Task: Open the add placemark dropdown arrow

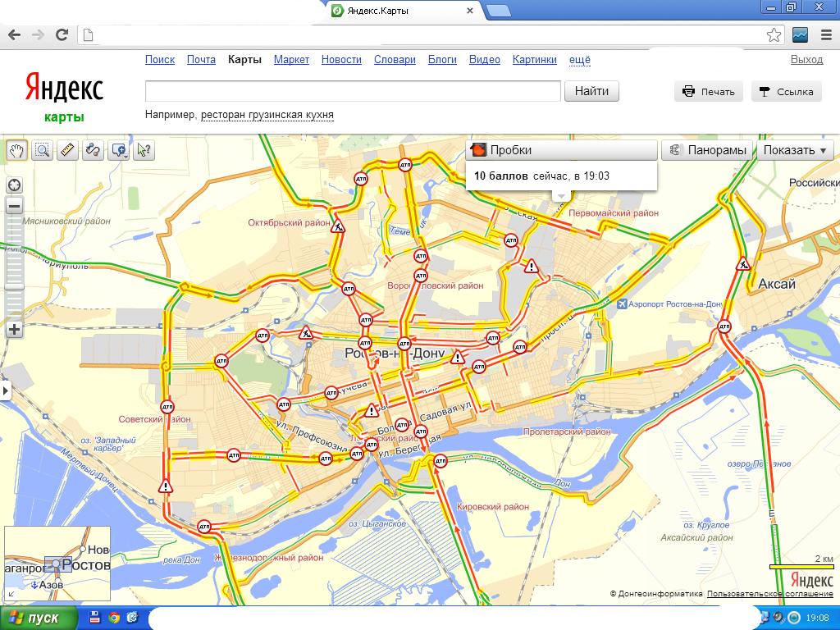Action: click(x=126, y=157)
